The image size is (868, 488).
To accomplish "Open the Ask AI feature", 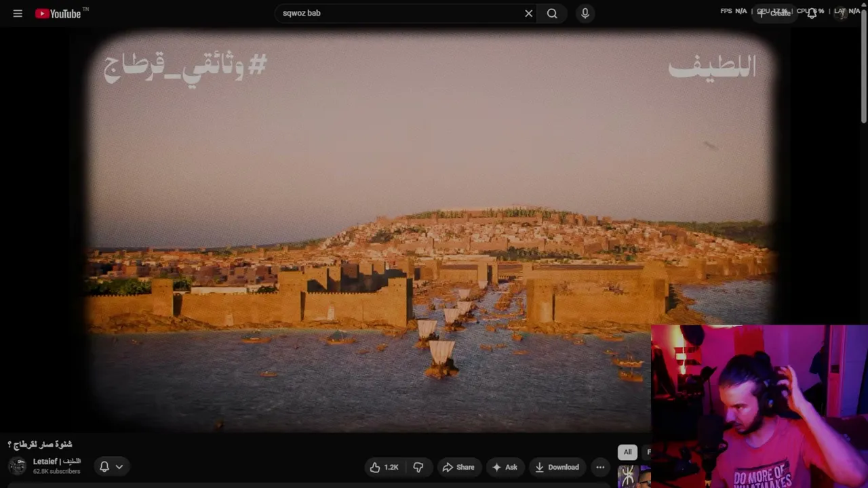I will click(505, 467).
